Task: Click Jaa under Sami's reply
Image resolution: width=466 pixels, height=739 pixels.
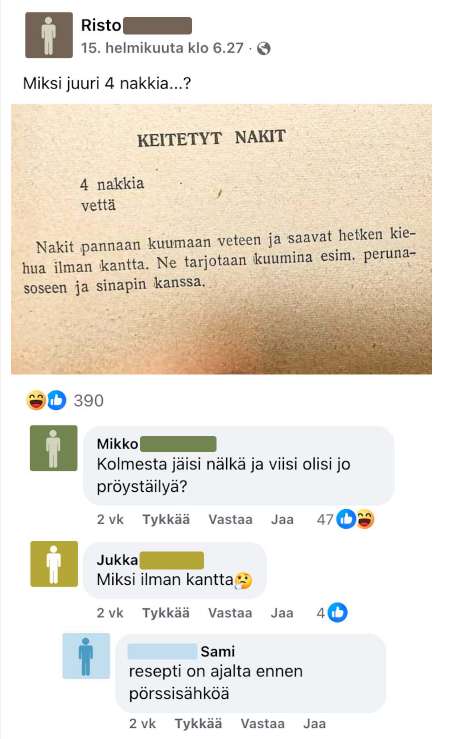Action: click(314, 723)
